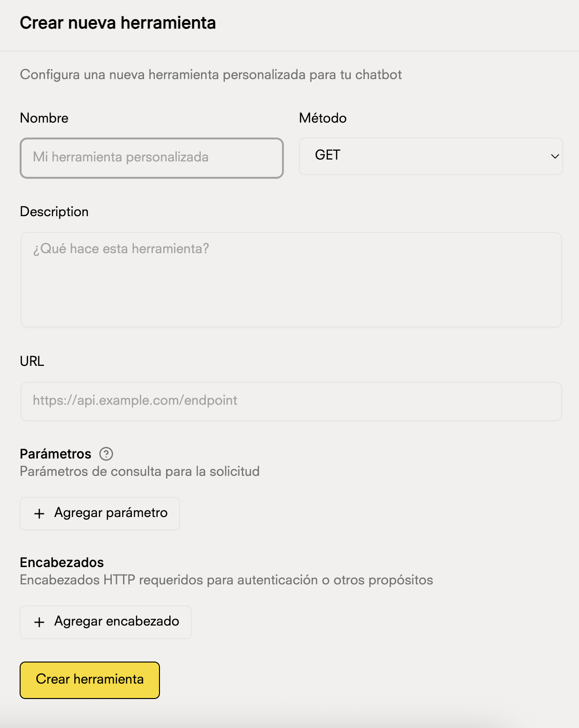The image size is (579, 728).
Task: Click the Crear herramienta button
Action: pyautogui.click(x=90, y=680)
